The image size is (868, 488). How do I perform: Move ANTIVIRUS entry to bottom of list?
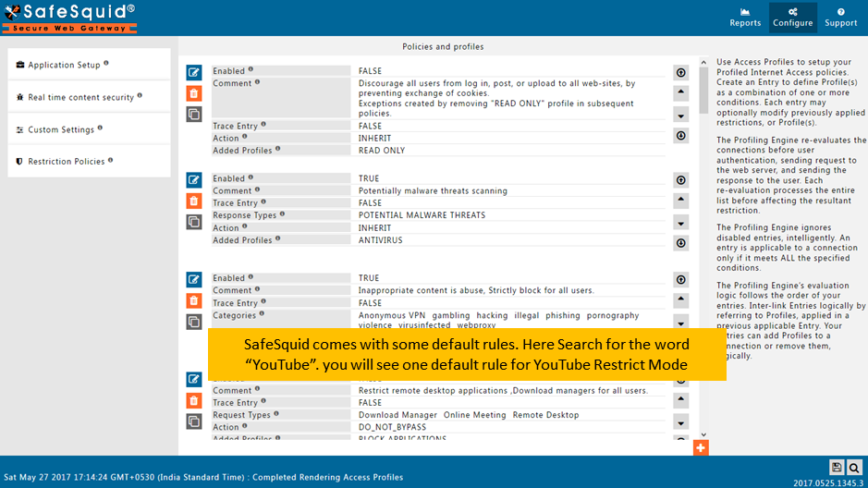tap(681, 243)
